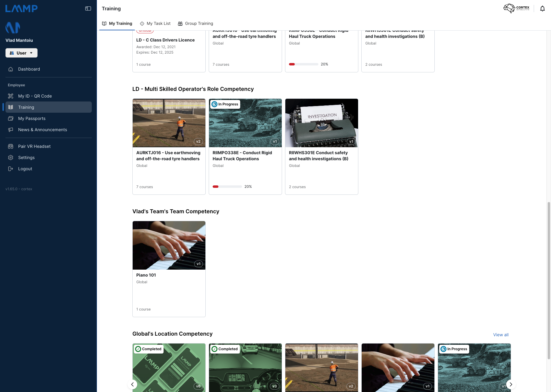The image size is (551, 392).
Task: Click version text v1.65.0 - cortex
Action: click(x=19, y=189)
